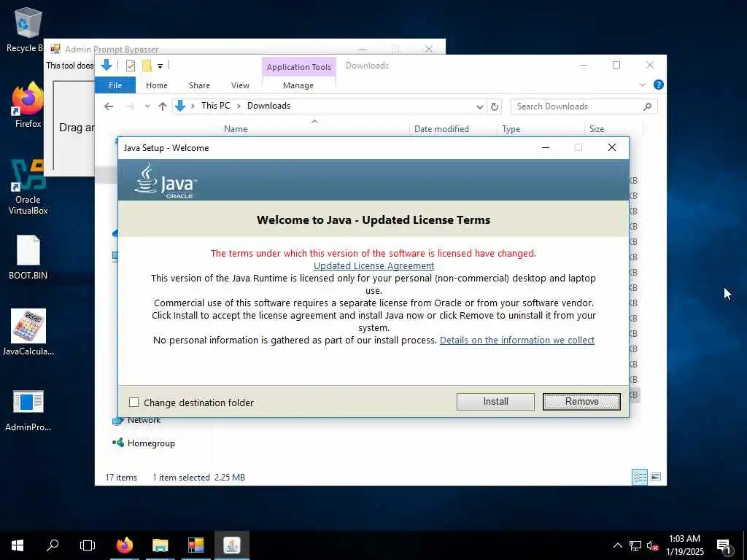The width and height of the screenshot is (747, 560).
Task: Open Task View from the taskbar
Action: [88, 545]
